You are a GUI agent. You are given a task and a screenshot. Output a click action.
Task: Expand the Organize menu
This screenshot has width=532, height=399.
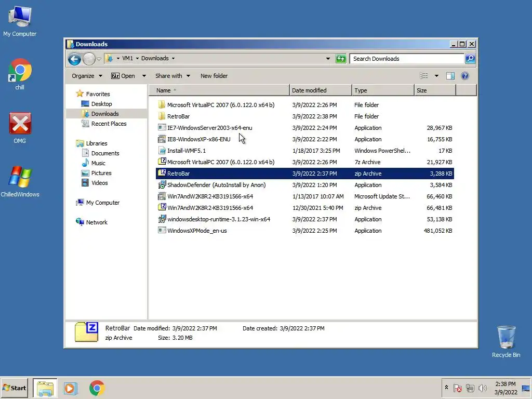click(x=87, y=76)
